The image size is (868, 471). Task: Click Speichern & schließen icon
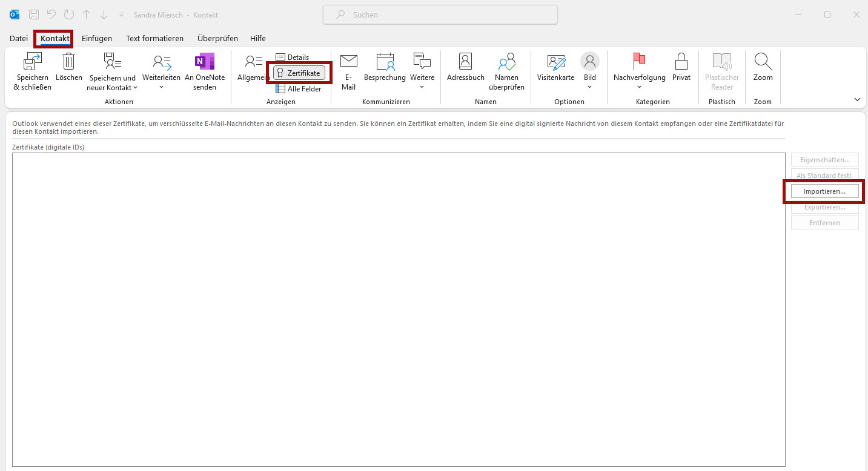32,62
